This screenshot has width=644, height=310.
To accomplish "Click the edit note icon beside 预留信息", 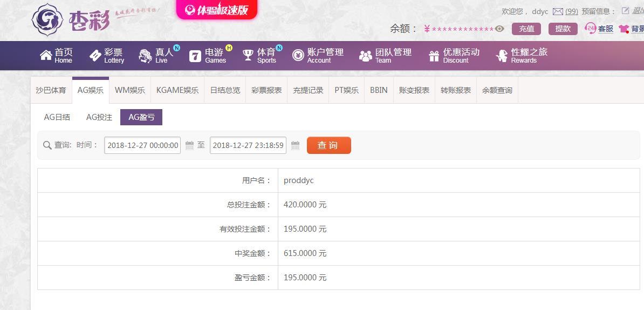I will (626, 11).
